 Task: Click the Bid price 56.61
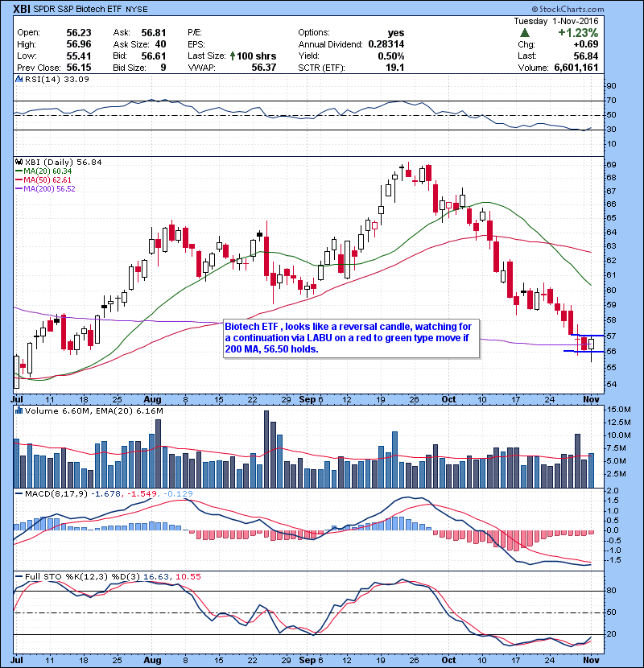[x=154, y=56]
